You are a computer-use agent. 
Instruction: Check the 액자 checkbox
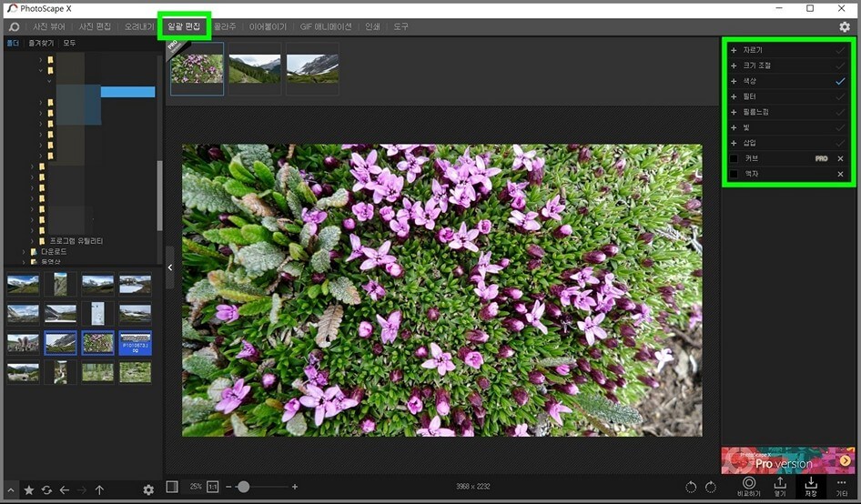(x=734, y=174)
